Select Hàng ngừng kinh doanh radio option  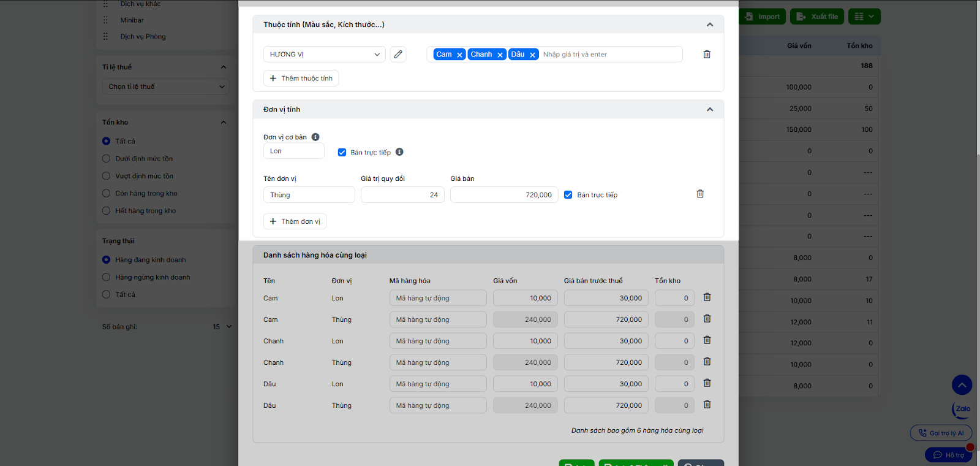coord(107,277)
